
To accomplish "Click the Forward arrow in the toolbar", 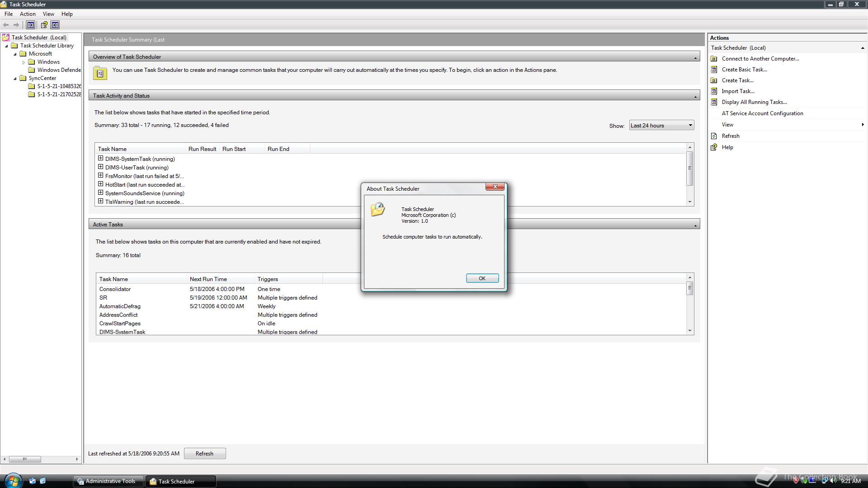I will pyautogui.click(x=16, y=25).
